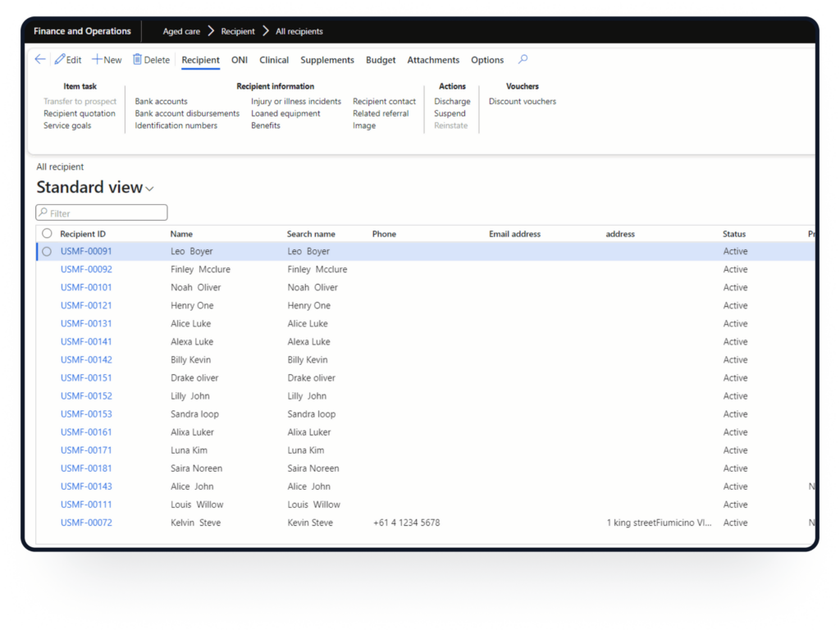Open recipient USMF-00131 link
The image size is (840, 630).
click(86, 323)
